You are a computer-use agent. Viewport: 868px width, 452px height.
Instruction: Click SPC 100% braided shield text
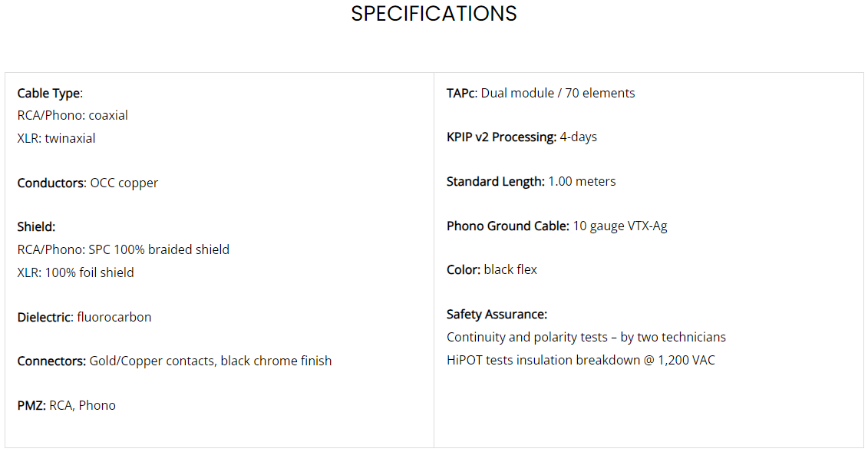[x=159, y=249]
